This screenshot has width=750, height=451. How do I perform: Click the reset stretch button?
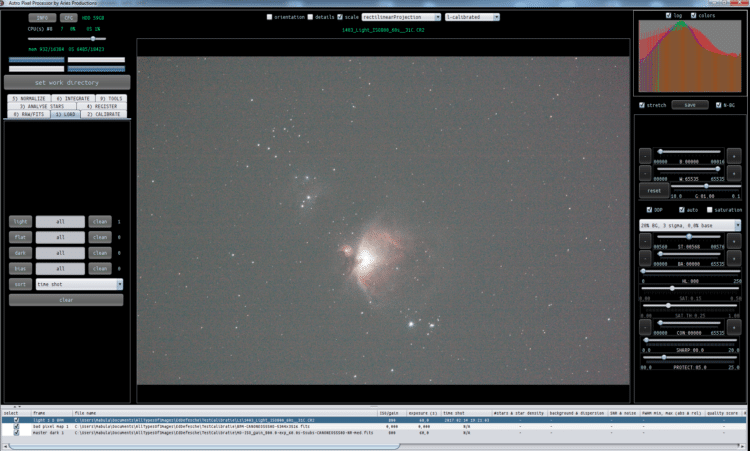click(654, 190)
